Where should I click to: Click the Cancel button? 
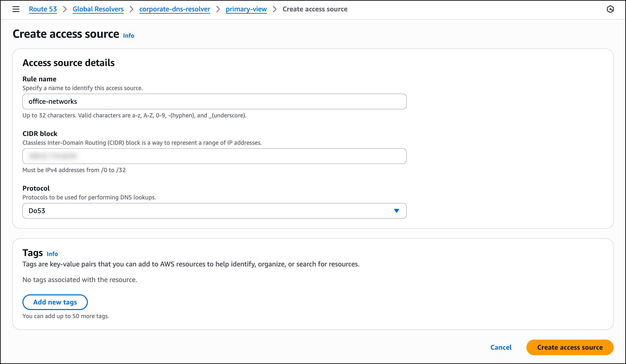[501, 347]
